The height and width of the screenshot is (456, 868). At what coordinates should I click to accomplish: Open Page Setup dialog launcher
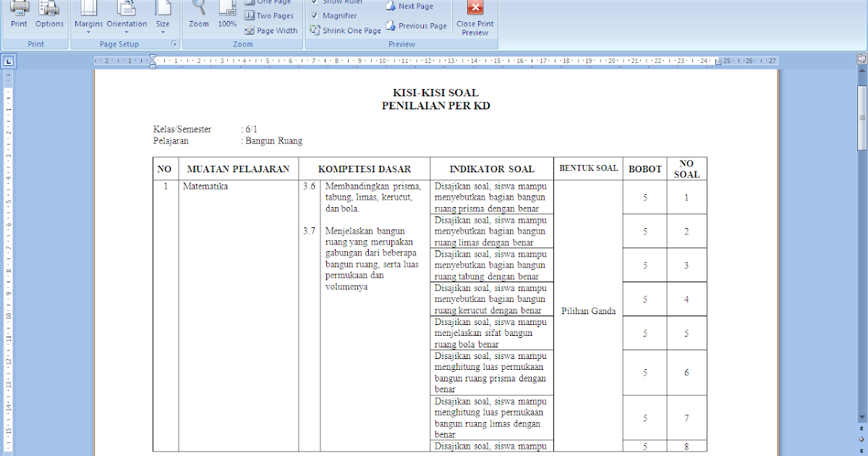[174, 44]
